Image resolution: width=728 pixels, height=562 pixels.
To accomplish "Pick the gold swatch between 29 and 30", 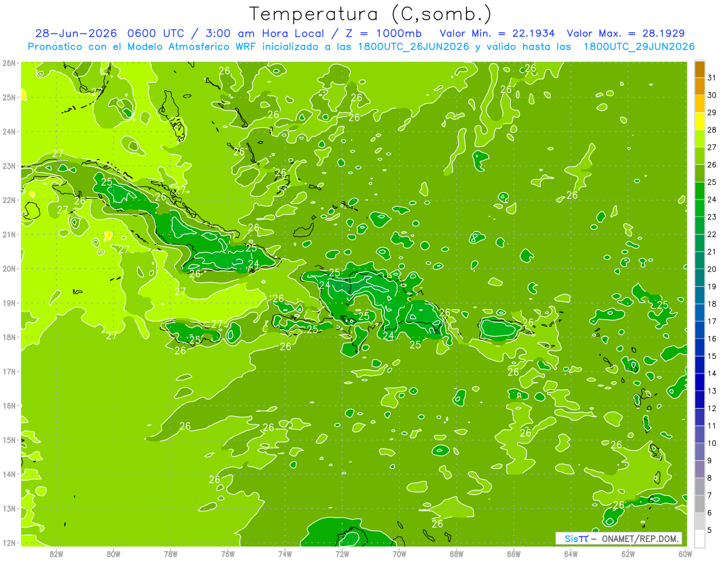I will [699, 104].
